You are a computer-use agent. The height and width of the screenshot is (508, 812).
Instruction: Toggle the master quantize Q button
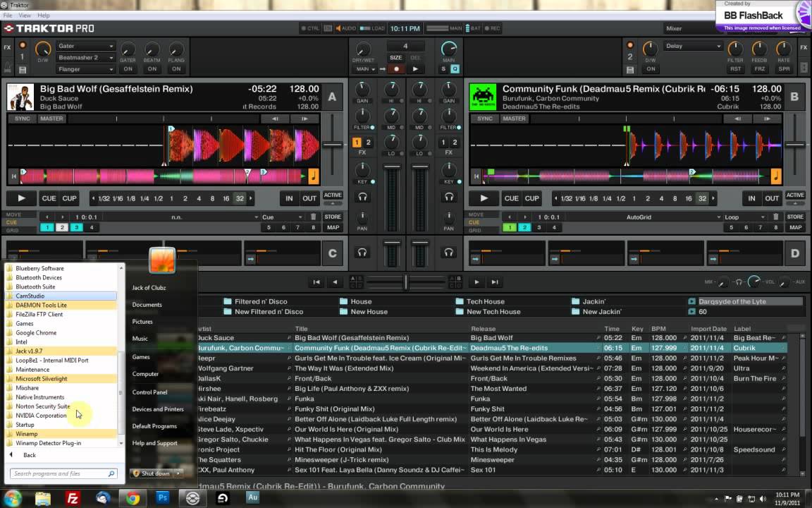[x=455, y=69]
